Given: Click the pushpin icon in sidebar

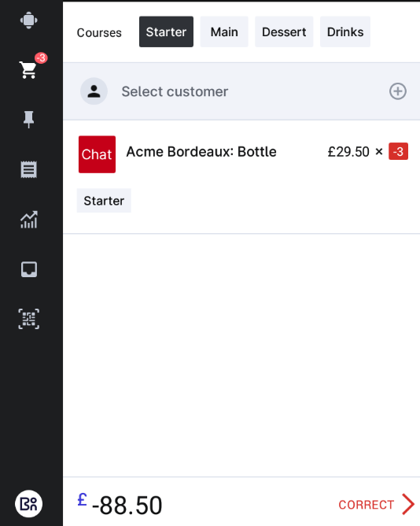Looking at the screenshot, I should tap(28, 120).
